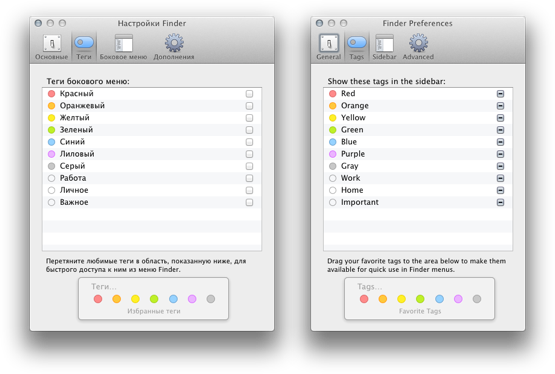The image size is (555, 374).
Task: Open Боковое меню pane in Russian window
Action: [123, 47]
